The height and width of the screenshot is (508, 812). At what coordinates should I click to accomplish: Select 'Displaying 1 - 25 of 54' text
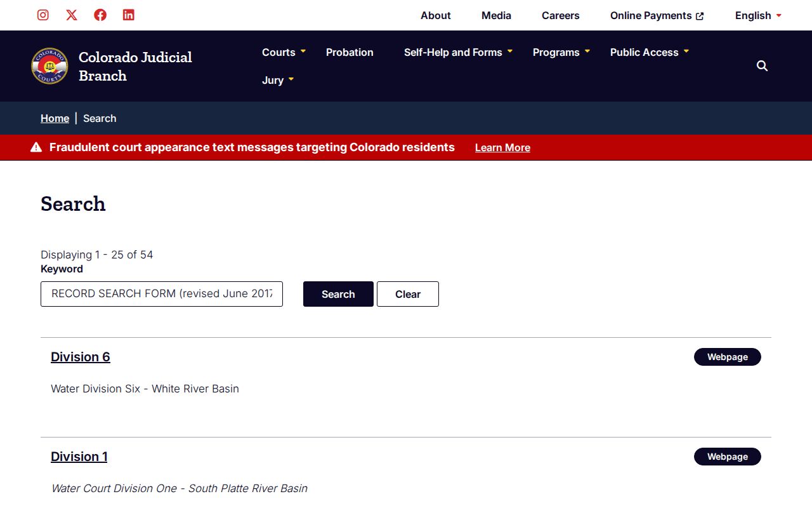tap(97, 255)
